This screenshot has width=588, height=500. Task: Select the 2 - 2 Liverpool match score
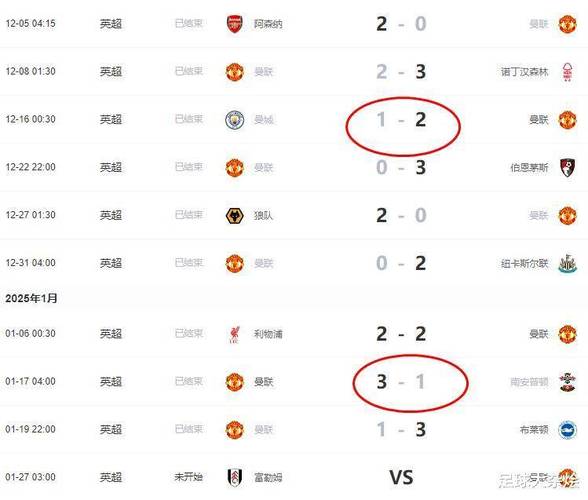coord(401,334)
